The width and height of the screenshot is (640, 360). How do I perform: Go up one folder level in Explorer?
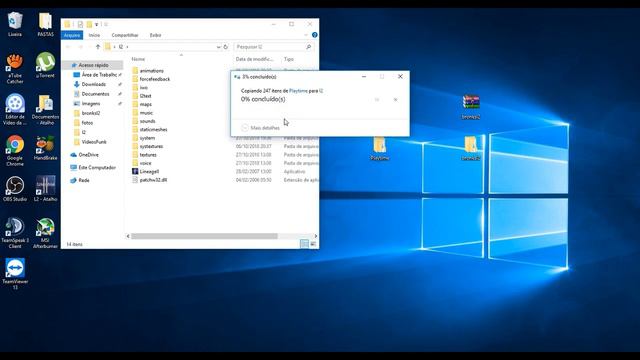click(x=98, y=47)
